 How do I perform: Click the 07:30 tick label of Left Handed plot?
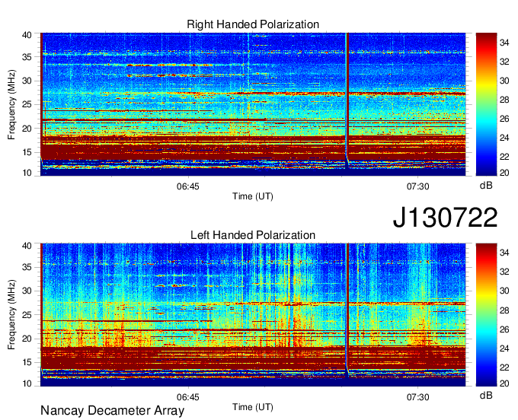(418, 397)
